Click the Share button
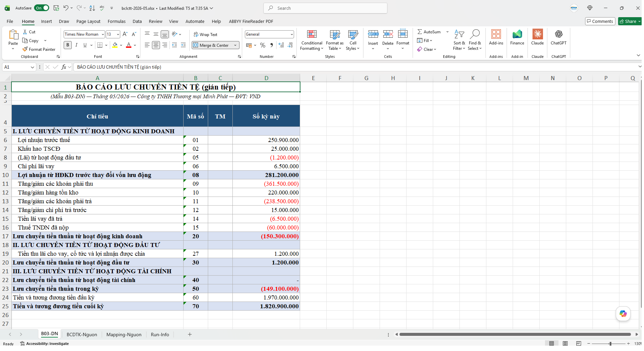This screenshot has height=351, width=644. click(x=630, y=21)
